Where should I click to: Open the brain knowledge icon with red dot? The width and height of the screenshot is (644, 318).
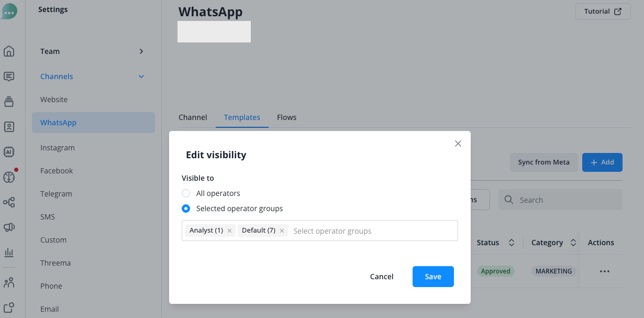[x=9, y=177]
